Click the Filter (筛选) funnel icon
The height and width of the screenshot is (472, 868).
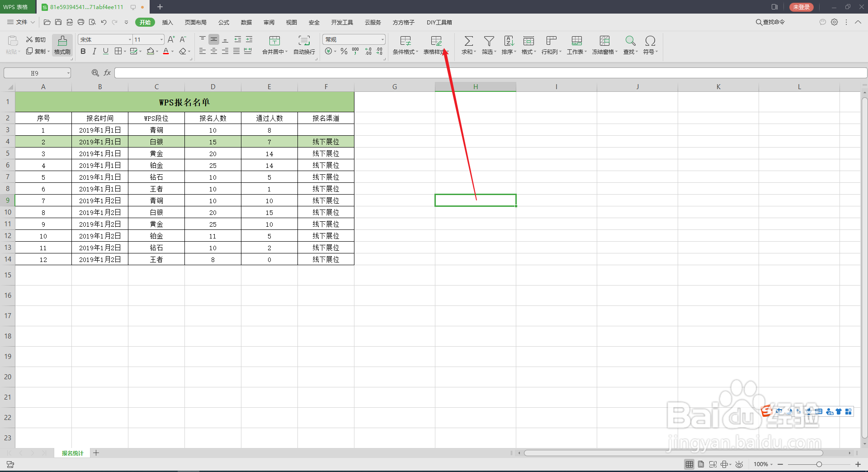tap(489, 41)
